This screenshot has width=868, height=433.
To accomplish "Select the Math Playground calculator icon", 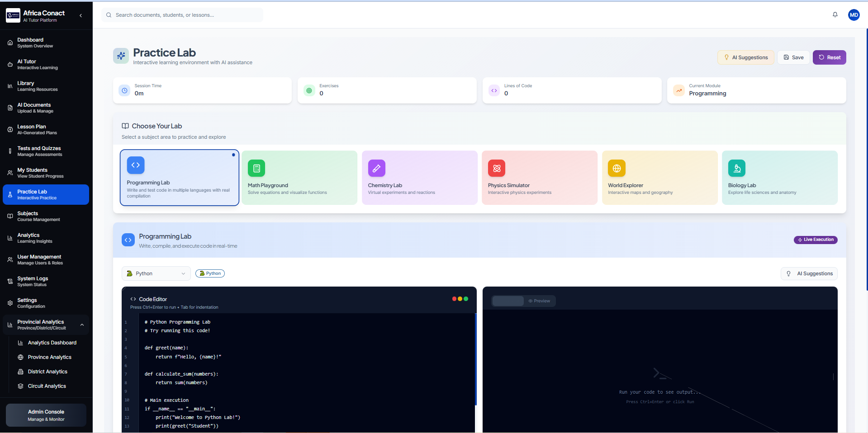I will 256,168.
